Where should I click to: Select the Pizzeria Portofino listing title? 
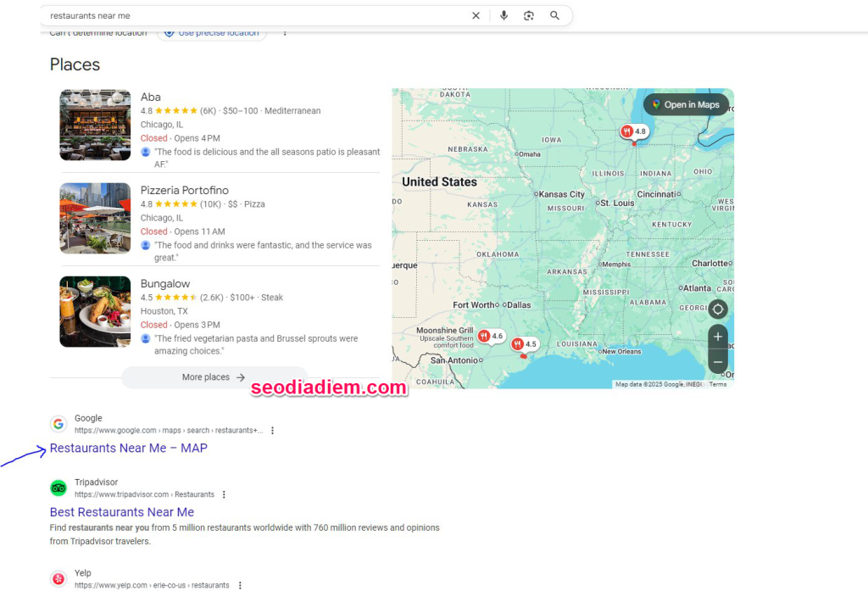[x=185, y=190]
